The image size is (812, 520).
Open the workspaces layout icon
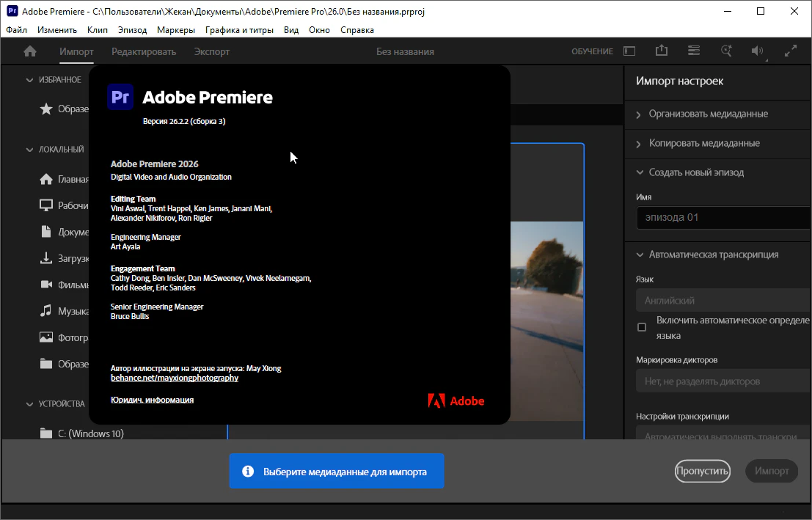629,51
